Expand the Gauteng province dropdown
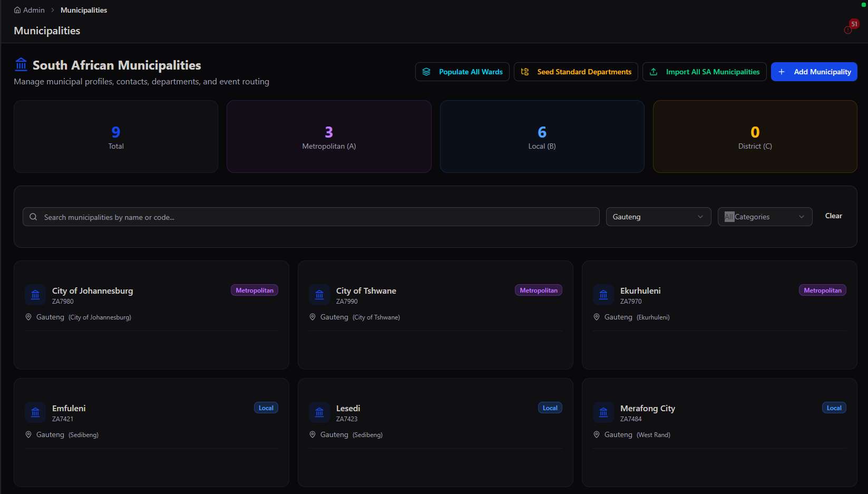Viewport: 868px width, 494px height. coord(658,217)
